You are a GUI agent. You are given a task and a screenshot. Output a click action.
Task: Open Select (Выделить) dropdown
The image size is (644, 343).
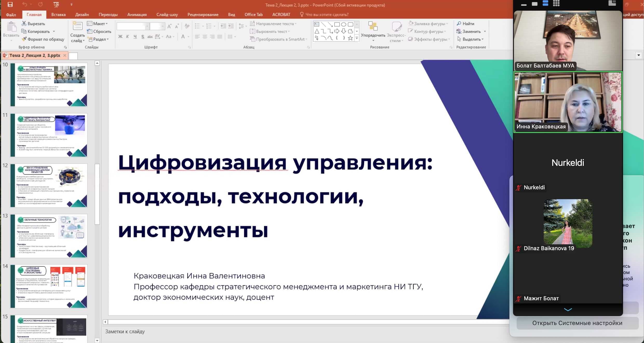[x=470, y=39]
